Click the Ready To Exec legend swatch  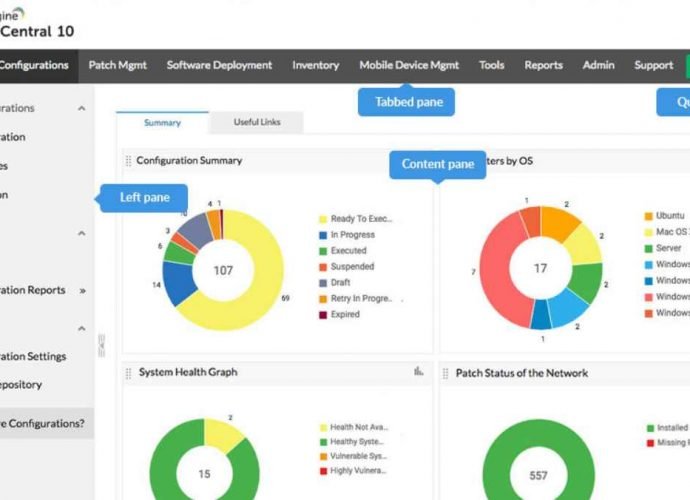tap(323, 219)
